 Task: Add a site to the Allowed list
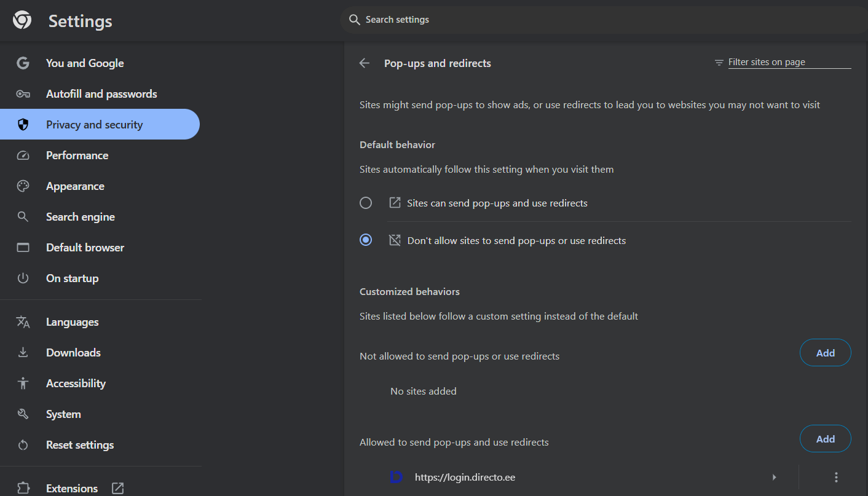[825, 439]
